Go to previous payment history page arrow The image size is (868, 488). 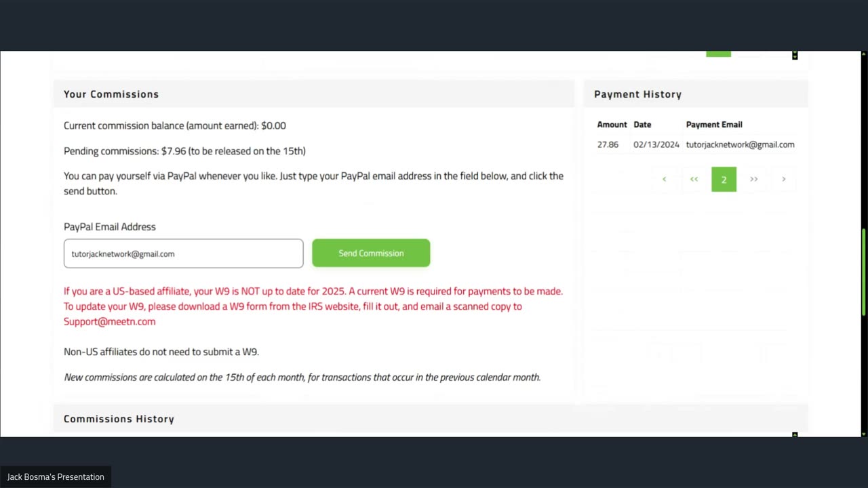(x=664, y=179)
